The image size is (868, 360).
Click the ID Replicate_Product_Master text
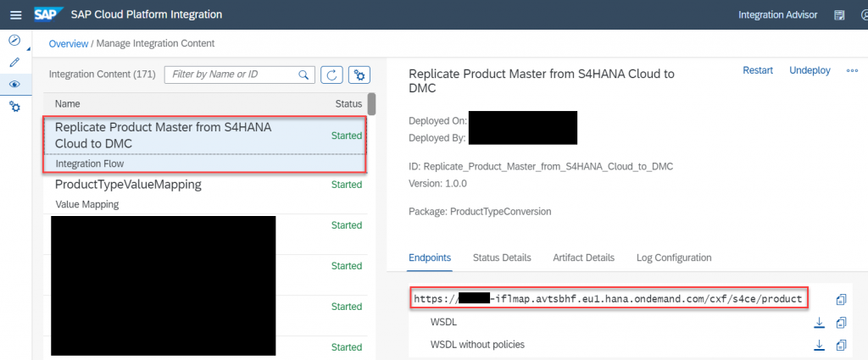541,166
